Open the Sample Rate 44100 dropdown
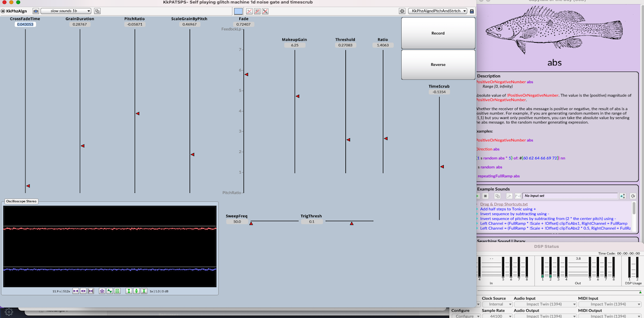644x318 pixels. point(498,316)
